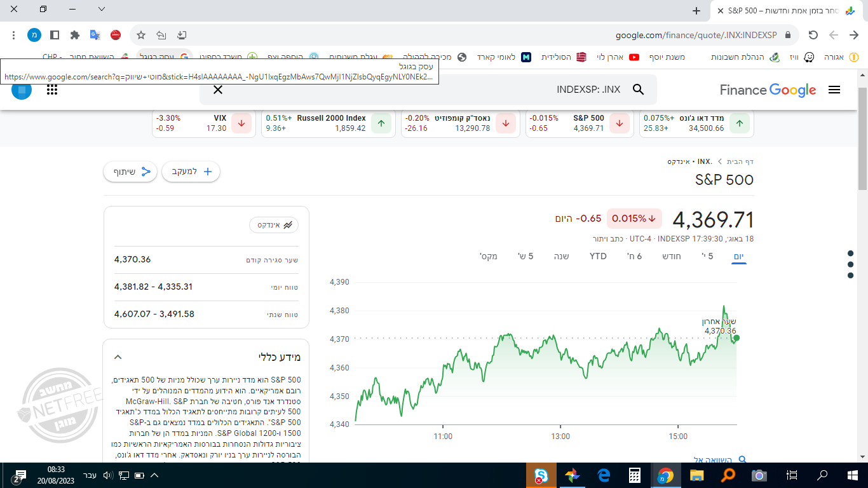Toggle the browser side panel icon

[x=55, y=35]
